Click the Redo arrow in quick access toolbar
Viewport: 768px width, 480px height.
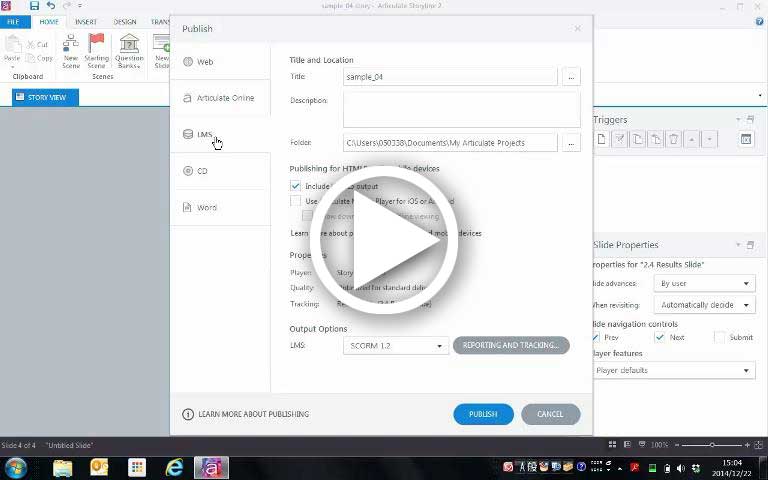click(67, 6)
